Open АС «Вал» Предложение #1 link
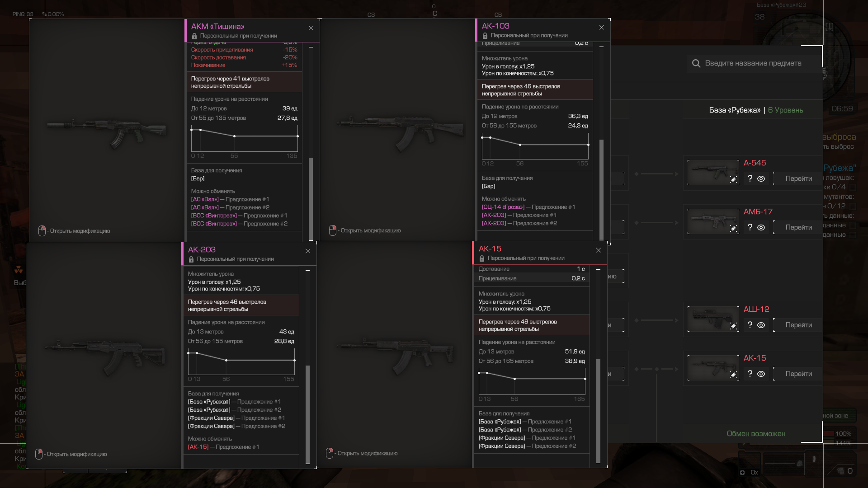This screenshot has height=488, width=868. [230, 199]
